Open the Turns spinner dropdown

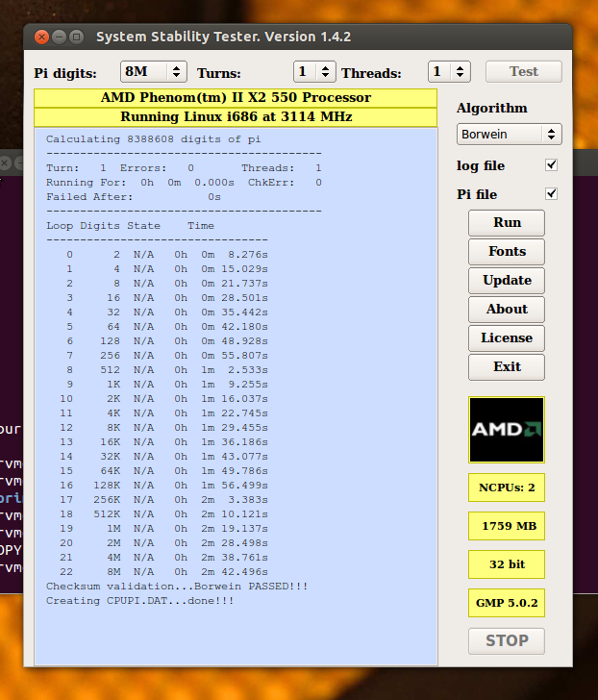pos(314,71)
